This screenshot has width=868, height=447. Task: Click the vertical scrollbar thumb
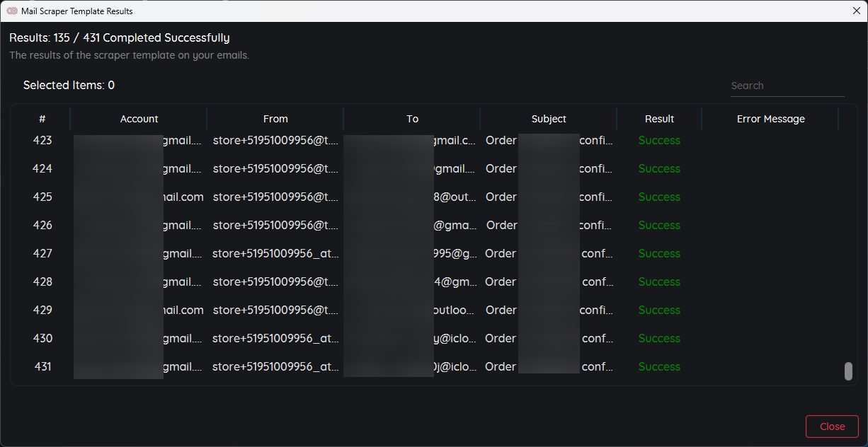[848, 371]
